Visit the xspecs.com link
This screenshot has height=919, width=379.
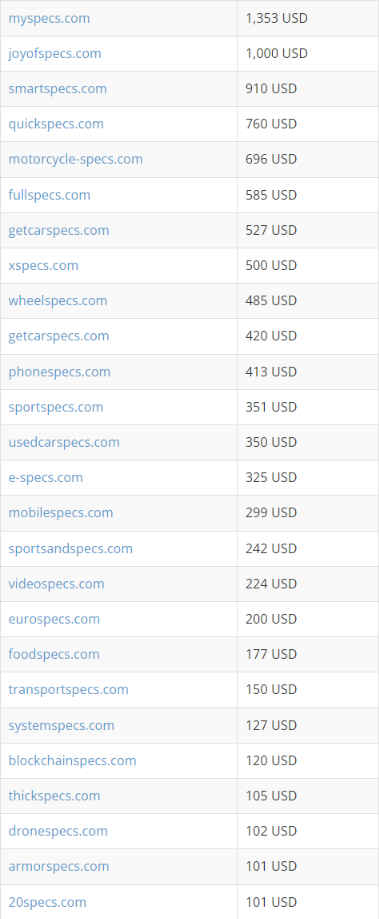43,266
